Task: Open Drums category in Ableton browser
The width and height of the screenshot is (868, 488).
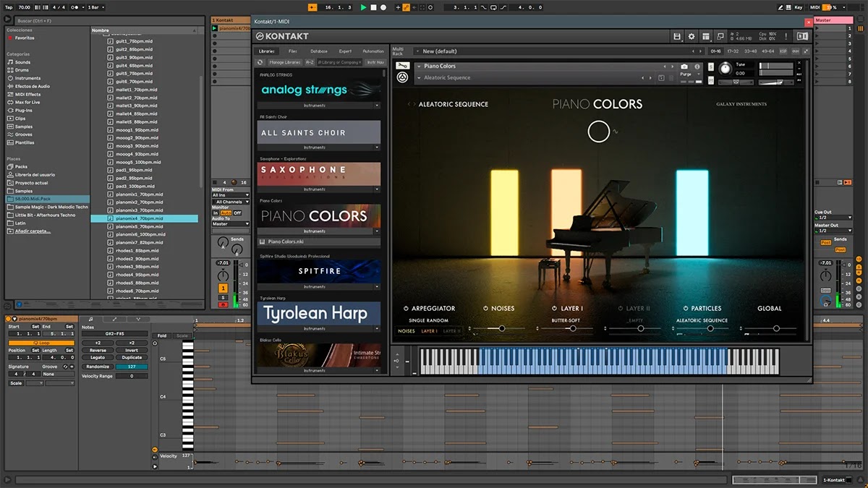Action: [22, 70]
